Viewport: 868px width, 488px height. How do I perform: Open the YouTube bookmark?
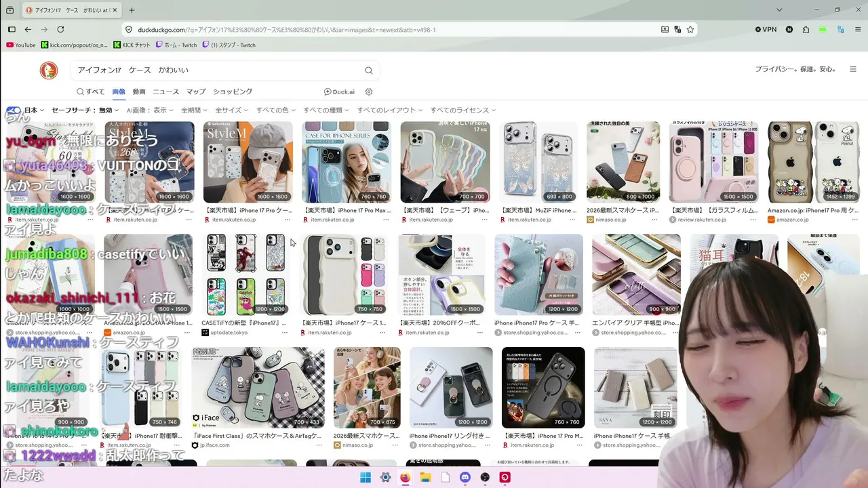pyautogui.click(x=21, y=45)
